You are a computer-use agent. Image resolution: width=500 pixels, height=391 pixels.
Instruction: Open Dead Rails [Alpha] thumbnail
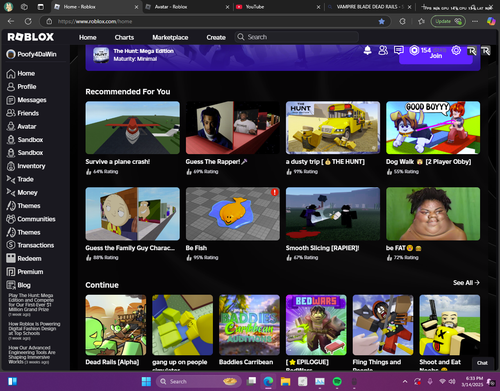pos(116,325)
